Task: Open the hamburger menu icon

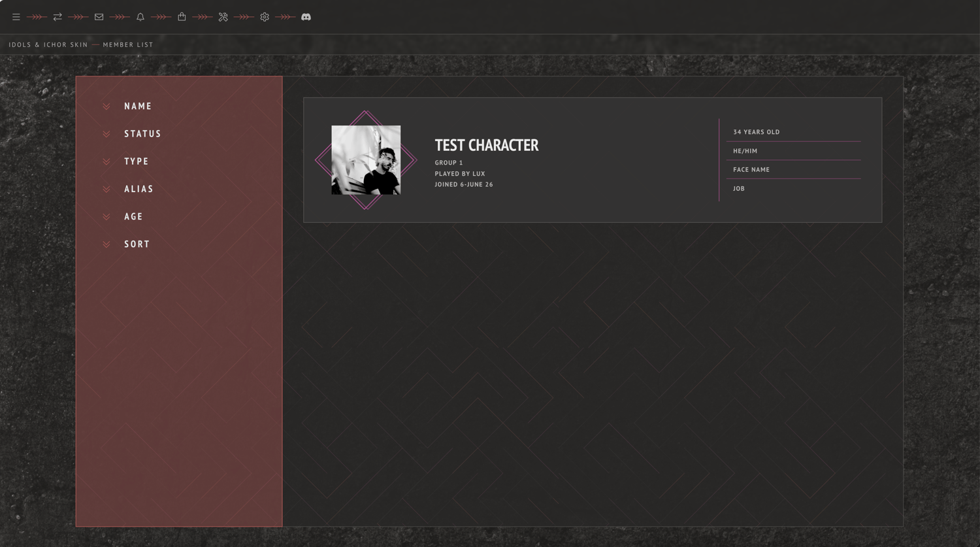Action: 16,17
